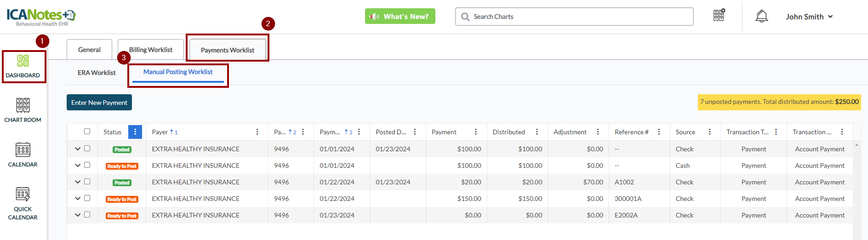
Task: Click the chart icon beside the search bar
Action: [719, 16]
